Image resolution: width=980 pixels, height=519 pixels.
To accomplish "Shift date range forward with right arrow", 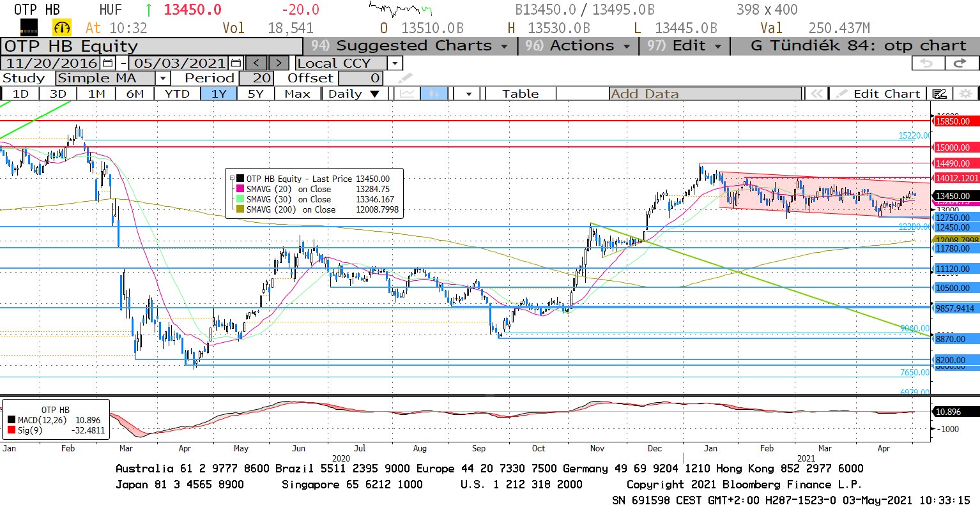I will (279, 63).
